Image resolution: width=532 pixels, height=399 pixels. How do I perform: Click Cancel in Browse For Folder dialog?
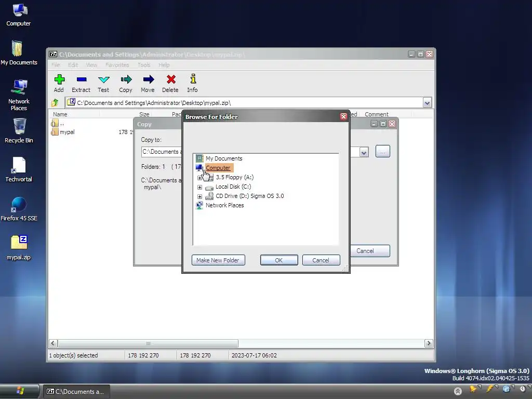pyautogui.click(x=321, y=260)
